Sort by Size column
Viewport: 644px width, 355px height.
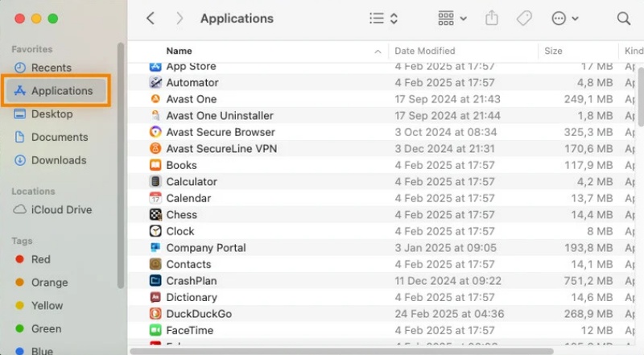tap(553, 51)
